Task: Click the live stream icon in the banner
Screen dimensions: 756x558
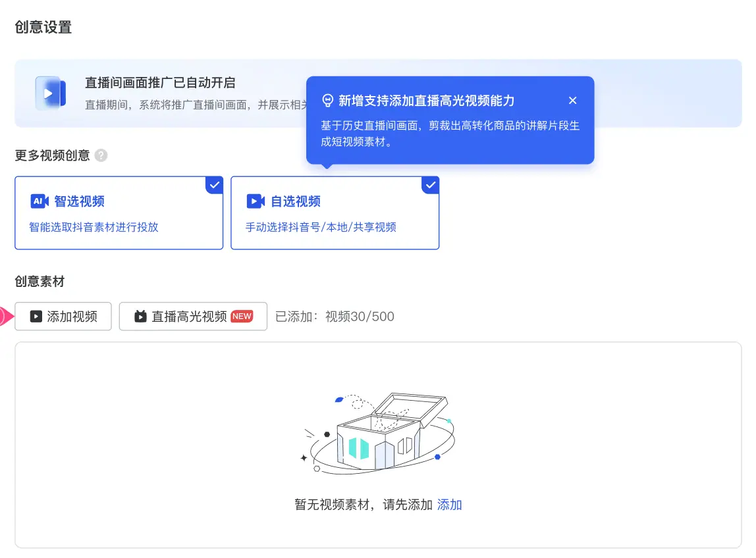Action: pos(50,93)
